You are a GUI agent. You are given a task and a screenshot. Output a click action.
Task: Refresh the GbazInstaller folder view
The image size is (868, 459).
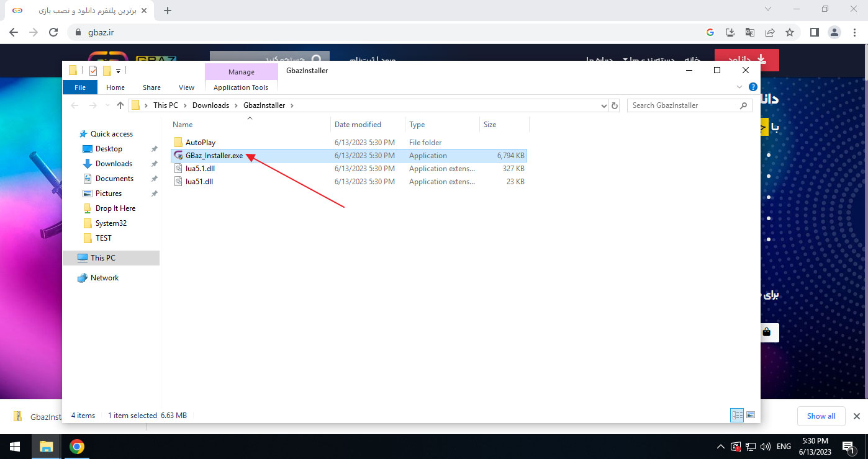(x=615, y=105)
